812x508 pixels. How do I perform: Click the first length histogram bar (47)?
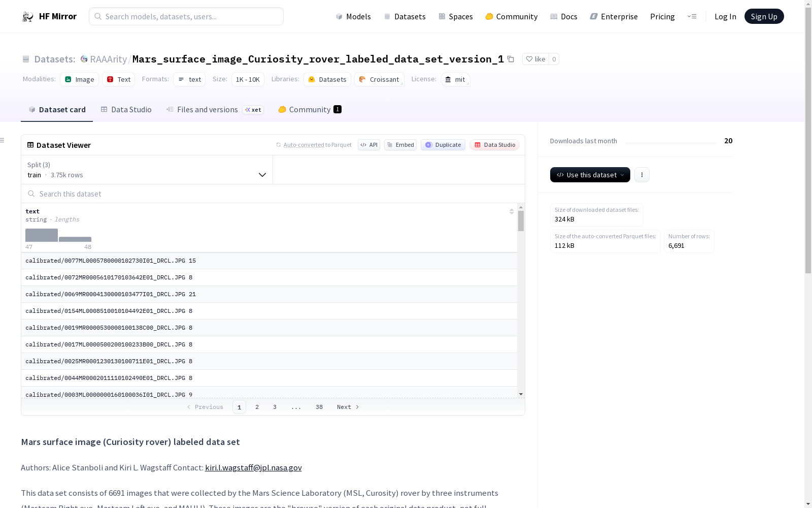coord(42,235)
